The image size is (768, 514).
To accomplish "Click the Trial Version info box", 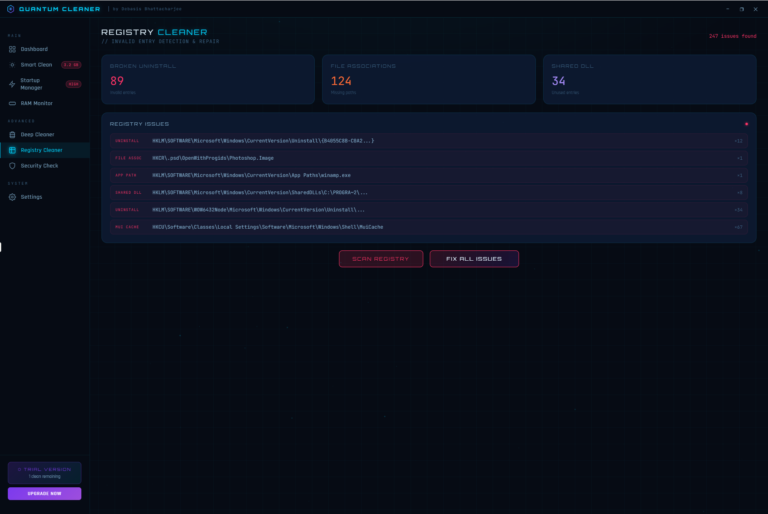I will point(45,473).
